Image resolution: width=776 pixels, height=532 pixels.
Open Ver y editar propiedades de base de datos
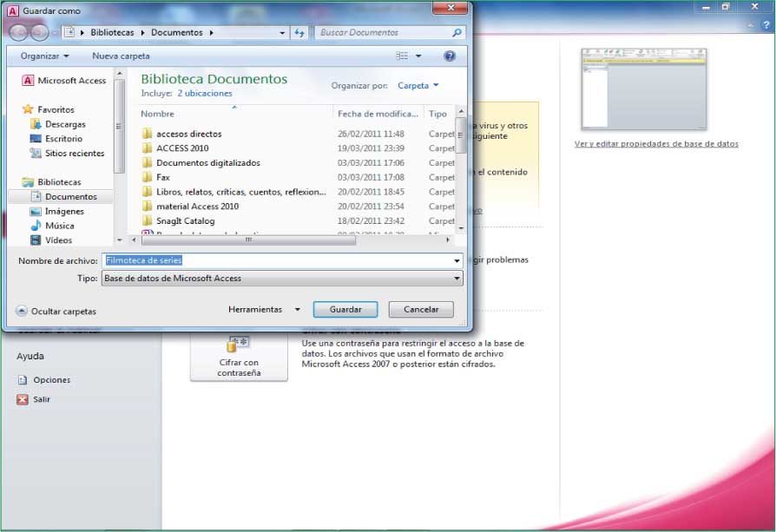point(656,143)
